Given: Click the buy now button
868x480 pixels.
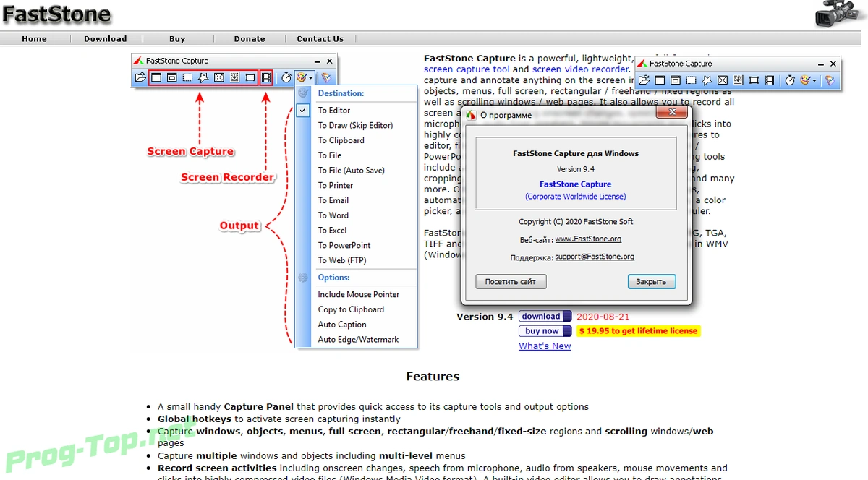Looking at the screenshot, I should [x=545, y=331].
